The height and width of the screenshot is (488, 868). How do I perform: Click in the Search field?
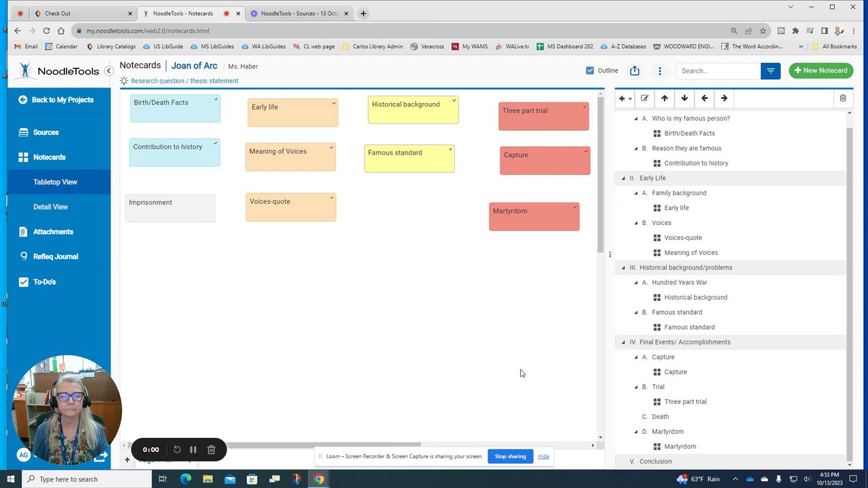click(718, 70)
